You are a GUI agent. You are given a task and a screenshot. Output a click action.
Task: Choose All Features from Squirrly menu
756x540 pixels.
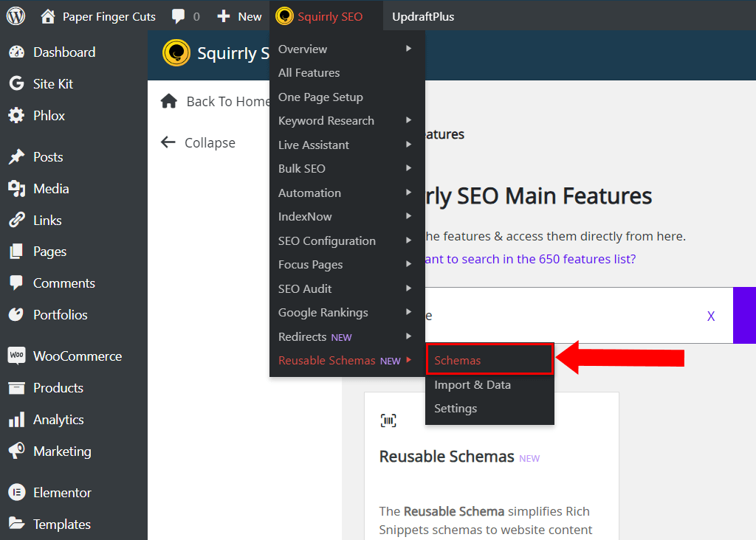347,73
